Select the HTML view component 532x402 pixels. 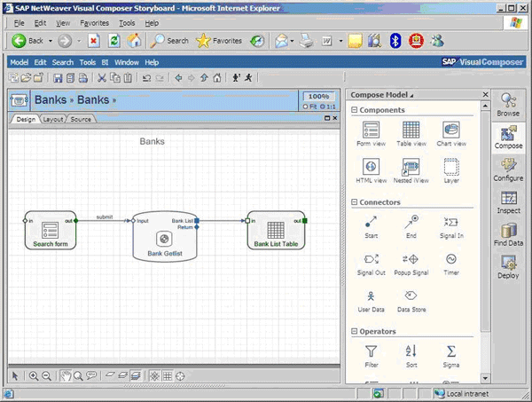371,170
